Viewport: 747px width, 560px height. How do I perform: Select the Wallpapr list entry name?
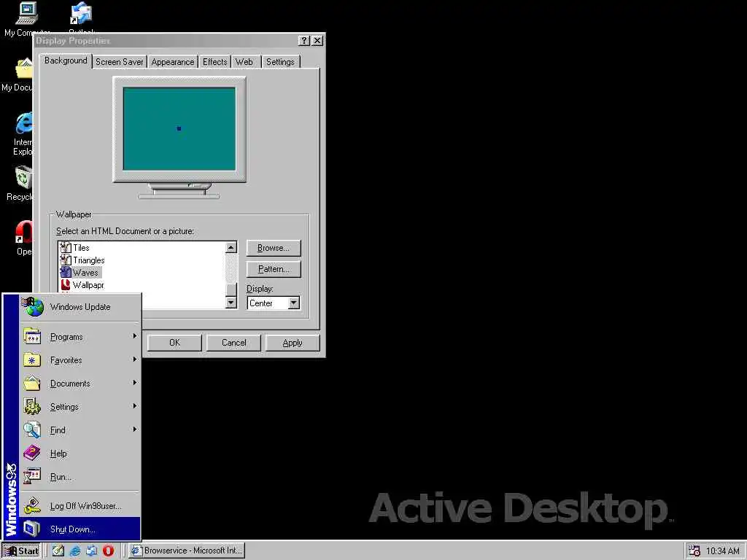click(x=88, y=285)
